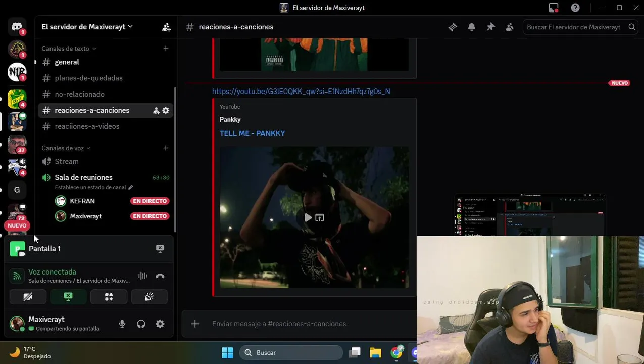Open the Windows Start menu
Screen dimensions: 644x364
coord(227,353)
